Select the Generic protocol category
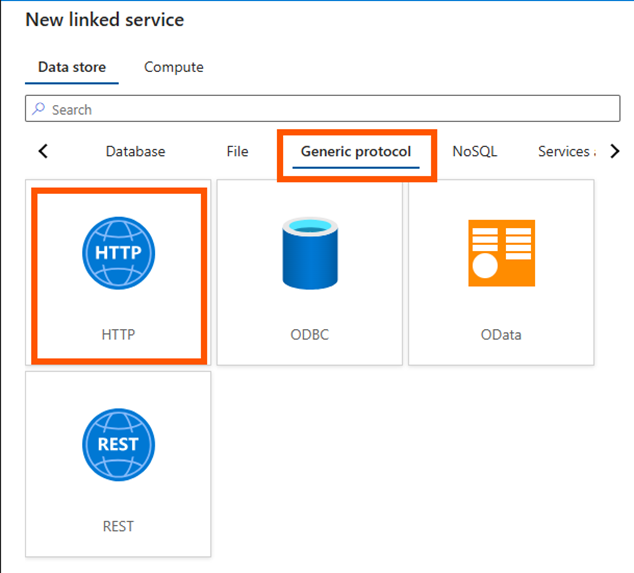Screen dimensions: 634x573 coord(355,152)
